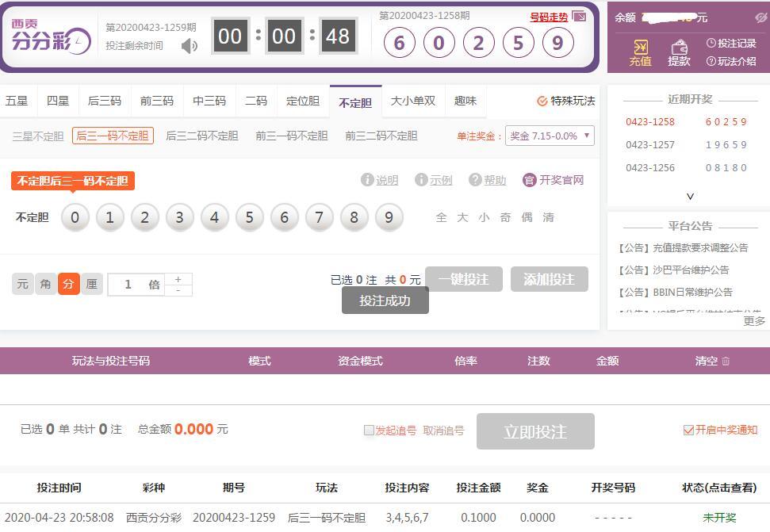Viewport: 770px width, 532px height.
Task: Click the 添加投注 button
Action: click(x=549, y=279)
